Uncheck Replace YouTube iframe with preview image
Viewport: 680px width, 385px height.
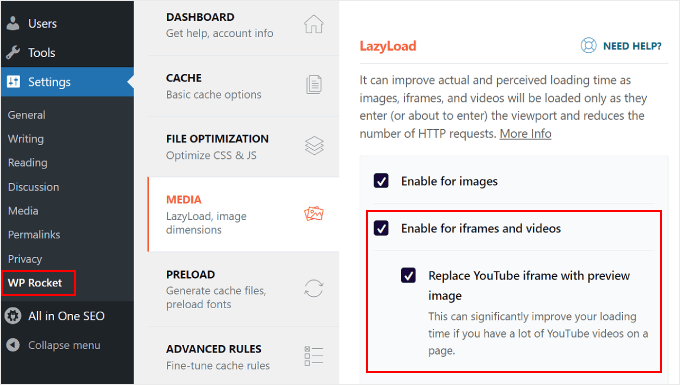pos(408,275)
